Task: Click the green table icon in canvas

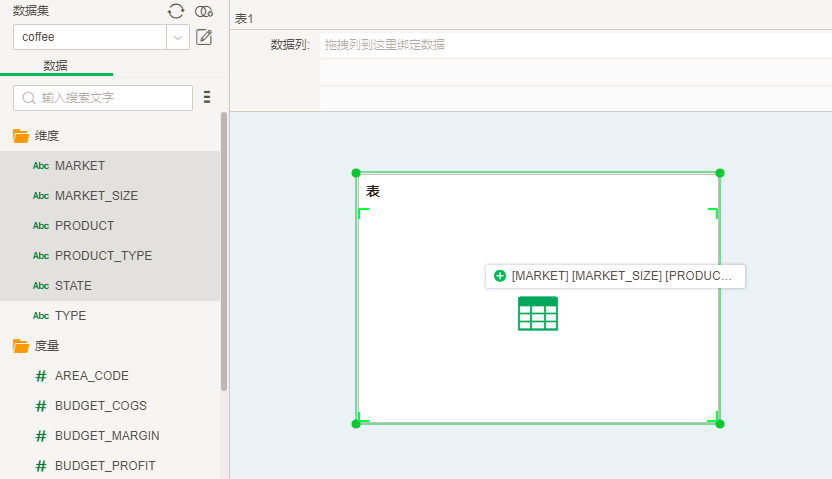Action: tap(538, 313)
